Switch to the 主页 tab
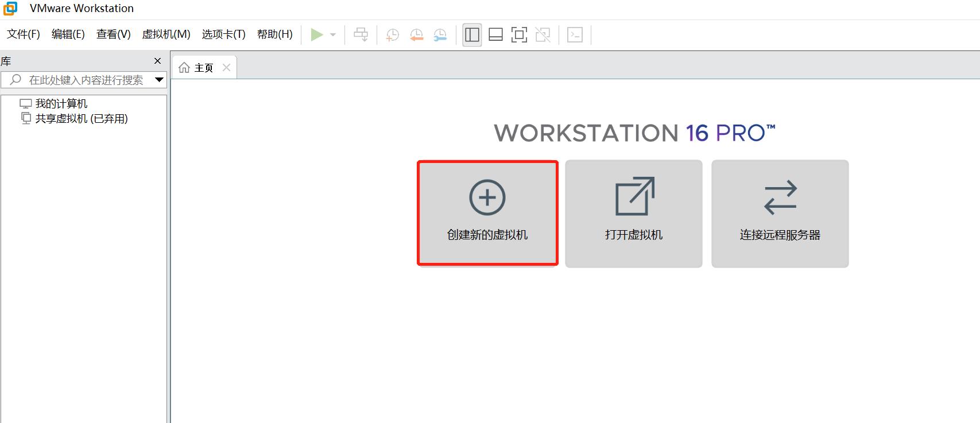980x423 pixels. click(204, 68)
